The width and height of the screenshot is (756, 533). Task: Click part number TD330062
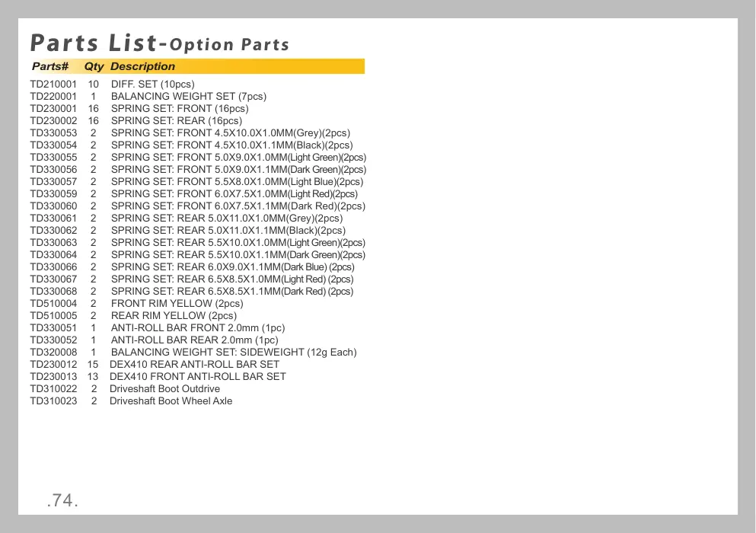[x=53, y=231]
